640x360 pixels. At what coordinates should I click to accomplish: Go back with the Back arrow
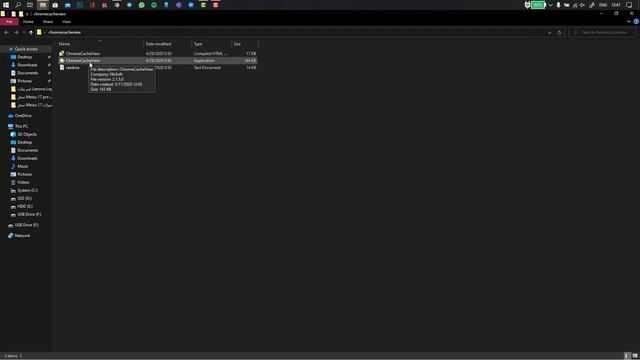pos(6,32)
